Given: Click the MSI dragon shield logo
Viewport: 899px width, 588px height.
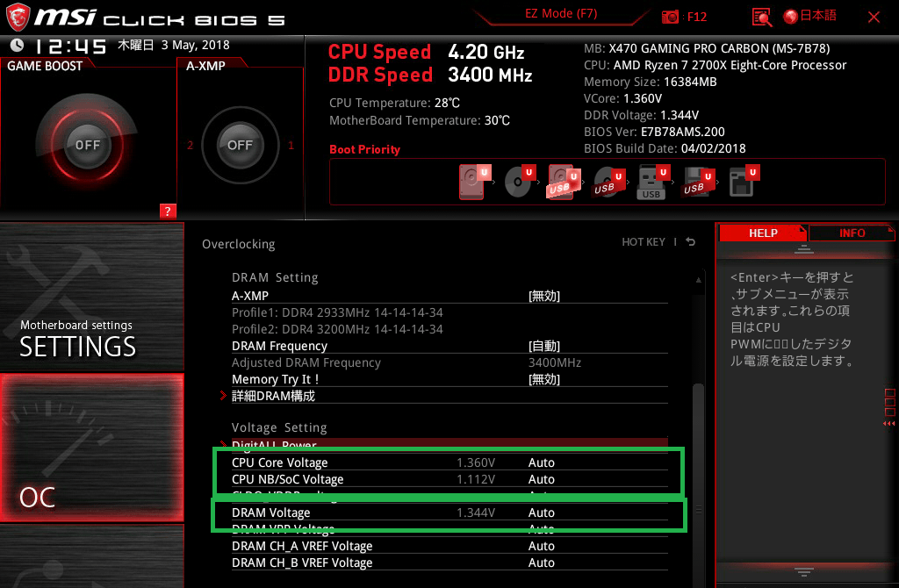Looking at the screenshot, I should [18, 18].
